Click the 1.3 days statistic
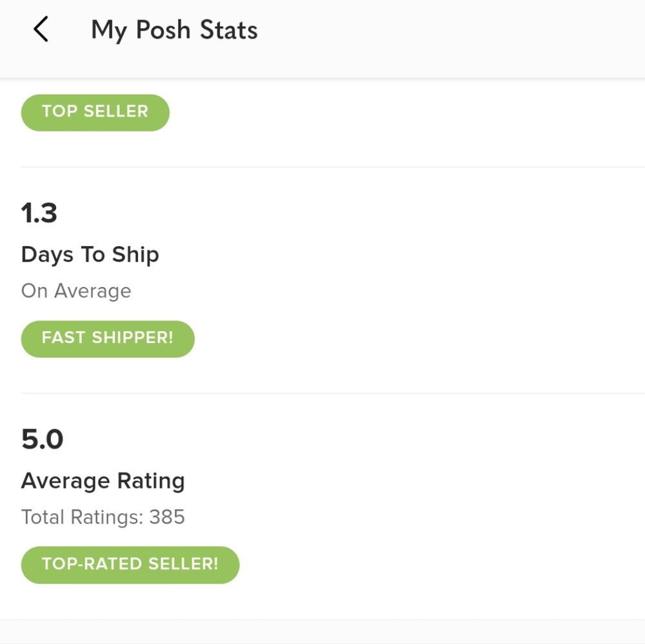This screenshot has height=644, width=645. click(x=39, y=213)
